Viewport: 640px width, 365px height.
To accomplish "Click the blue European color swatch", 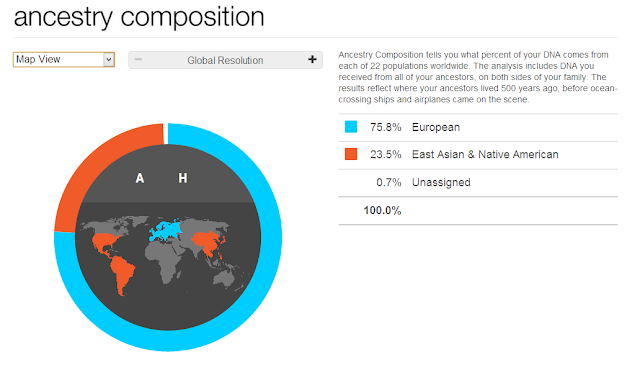I will (351, 127).
